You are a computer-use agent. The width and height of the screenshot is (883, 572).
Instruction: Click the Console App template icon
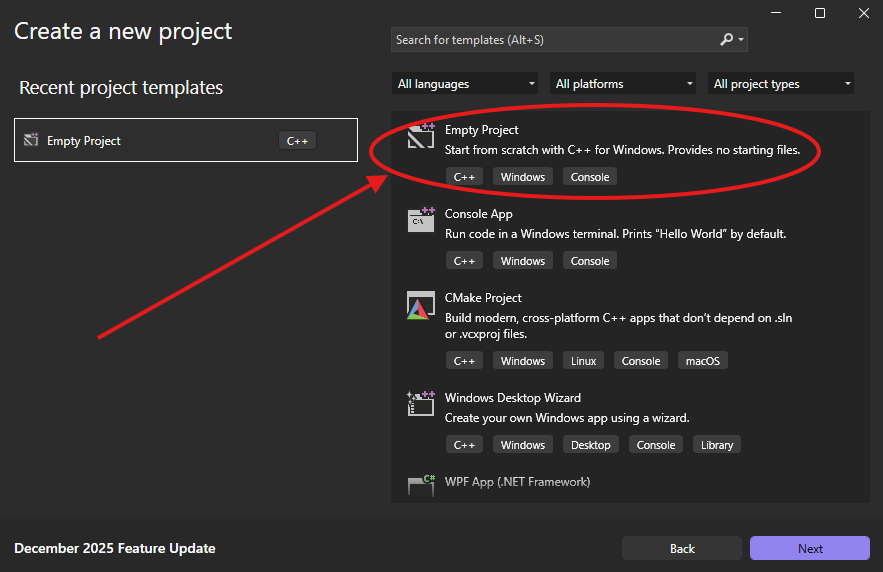(421, 220)
